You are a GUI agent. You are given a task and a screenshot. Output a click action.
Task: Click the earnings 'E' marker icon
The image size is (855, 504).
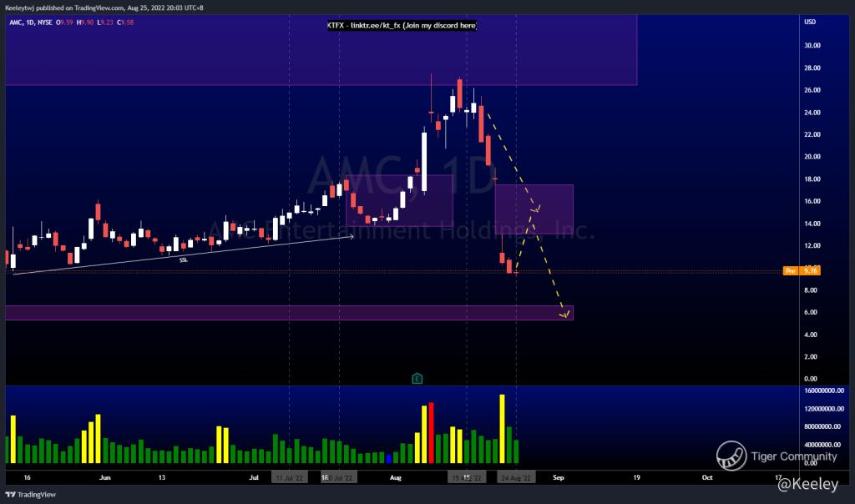coord(417,379)
